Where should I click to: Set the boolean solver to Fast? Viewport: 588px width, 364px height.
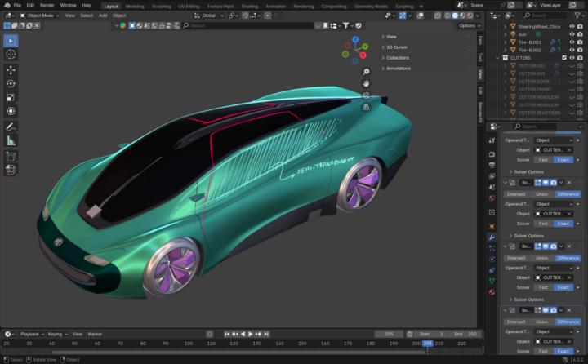pyautogui.click(x=542, y=224)
